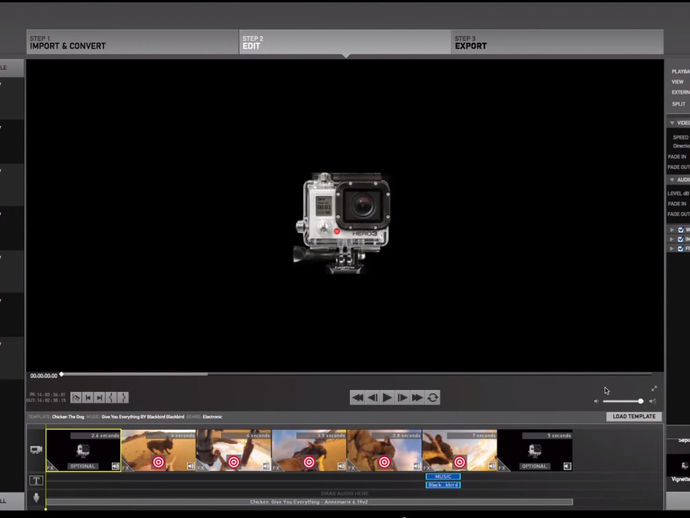Expand the second checked effects row
Screen dimensions: 690x518
672,239
